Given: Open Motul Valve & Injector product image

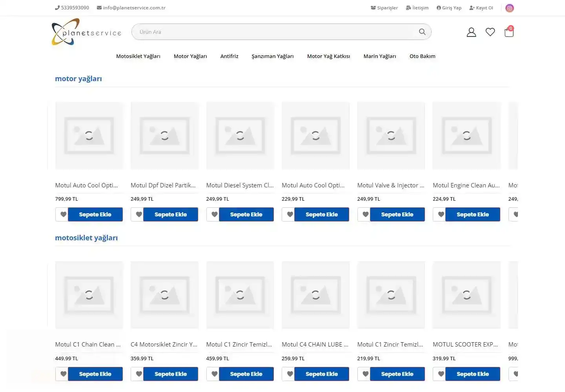Looking at the screenshot, I should point(391,136).
